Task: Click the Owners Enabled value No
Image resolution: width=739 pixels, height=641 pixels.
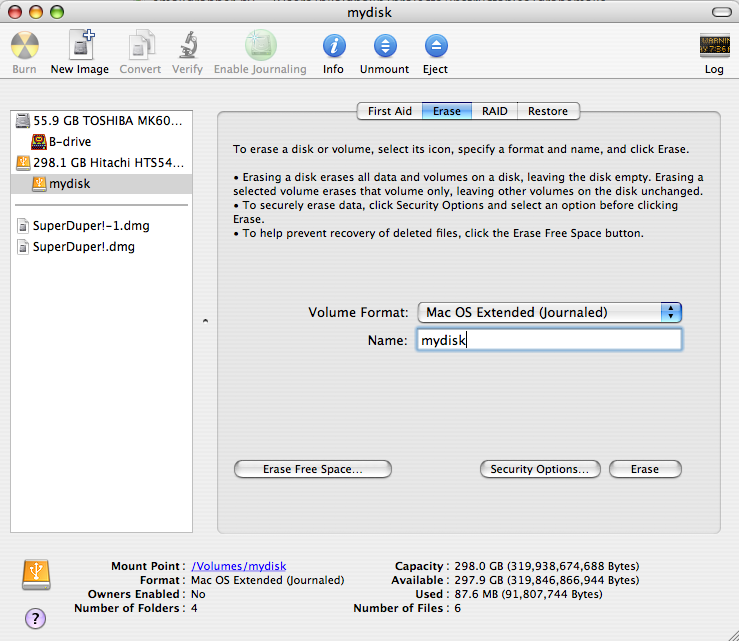Action: coord(198,594)
